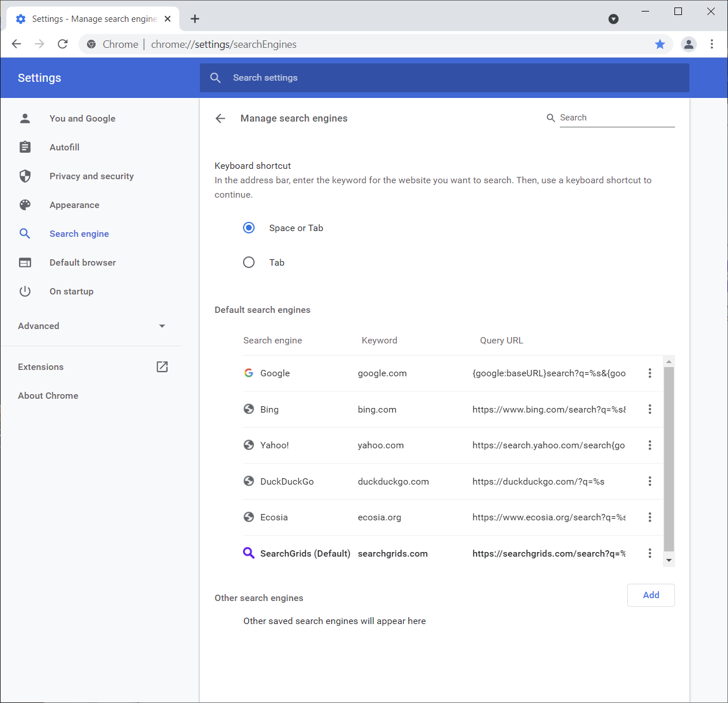728x703 pixels.
Task: Click the back arrow beside Manage search engines
Action: pyautogui.click(x=220, y=118)
